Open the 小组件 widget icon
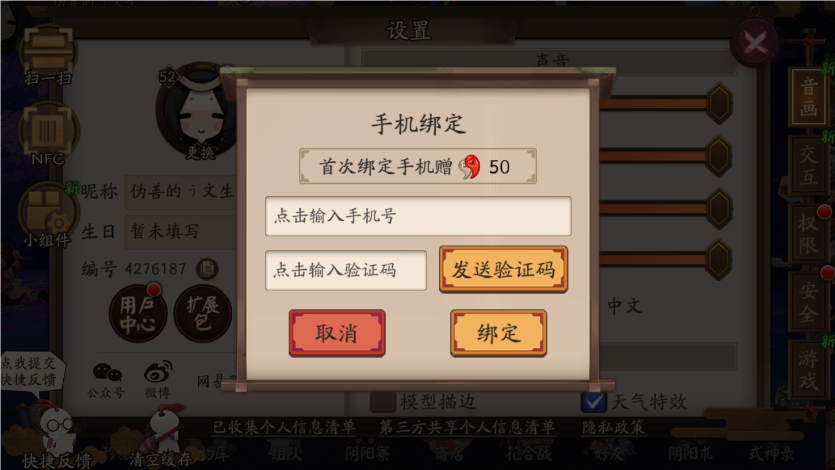Image resolution: width=835 pixels, height=470 pixels. click(48, 215)
